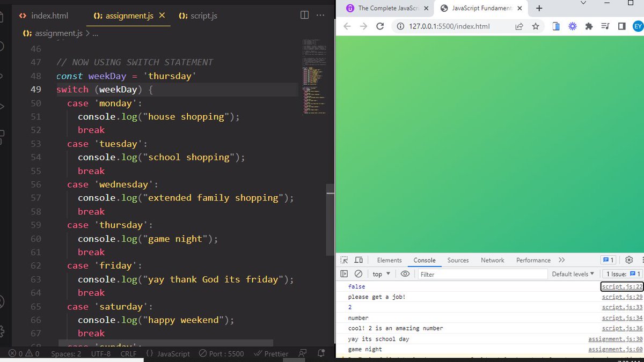Change end of line sequence CRLF
The height and width of the screenshot is (362, 644).
click(x=128, y=353)
